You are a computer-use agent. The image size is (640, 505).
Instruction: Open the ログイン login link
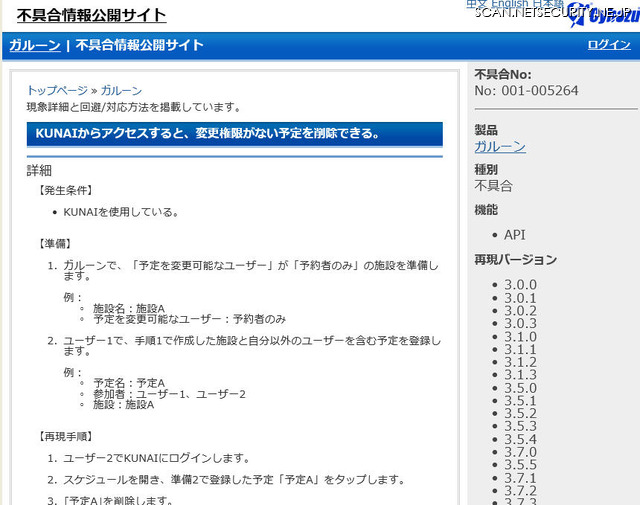click(608, 45)
